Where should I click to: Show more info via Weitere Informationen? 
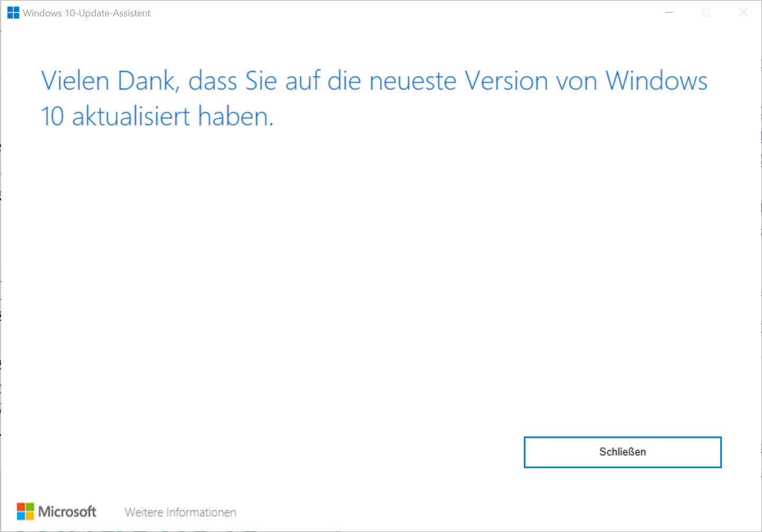click(x=181, y=512)
